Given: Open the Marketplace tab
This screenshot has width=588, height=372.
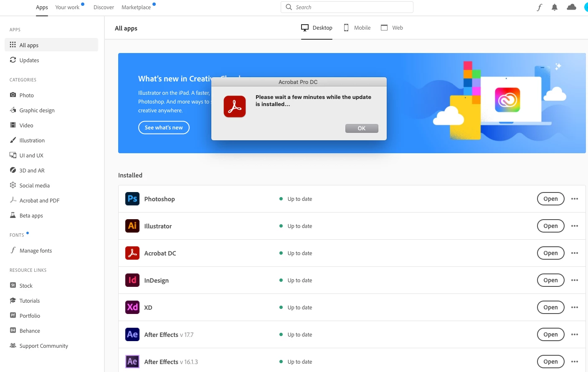Looking at the screenshot, I should (136, 7).
